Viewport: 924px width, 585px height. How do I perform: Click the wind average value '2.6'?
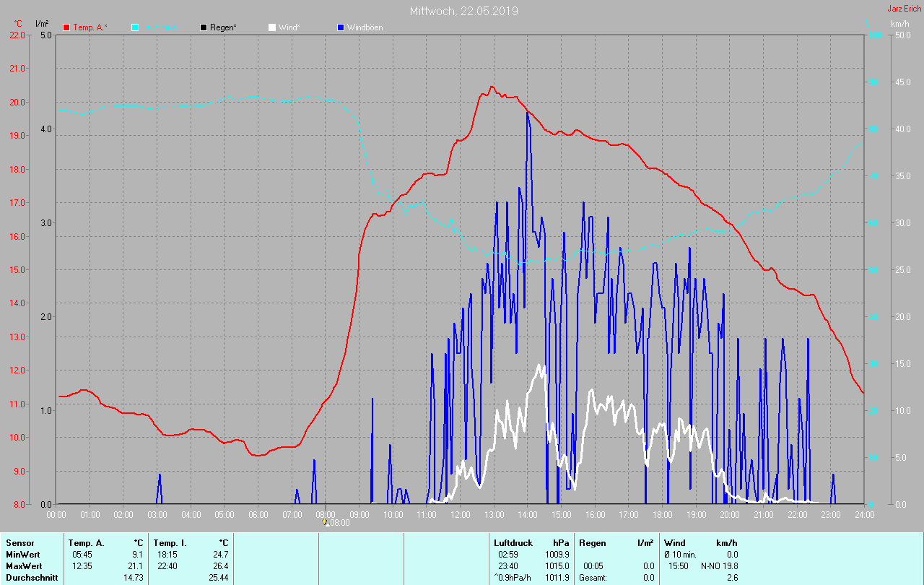[732, 578]
